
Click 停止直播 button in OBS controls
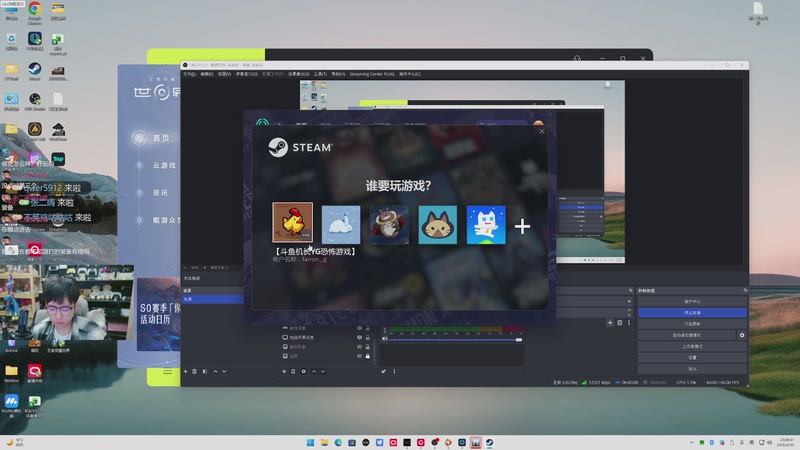692,312
